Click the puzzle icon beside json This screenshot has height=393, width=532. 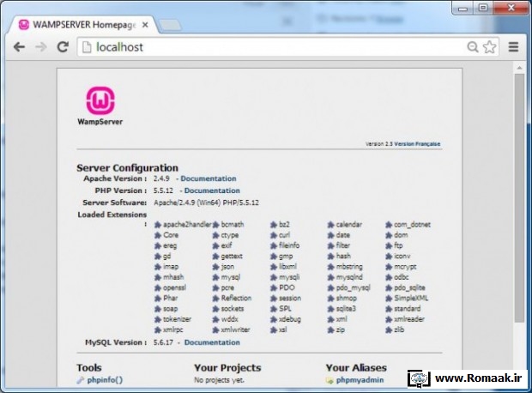[215, 267]
